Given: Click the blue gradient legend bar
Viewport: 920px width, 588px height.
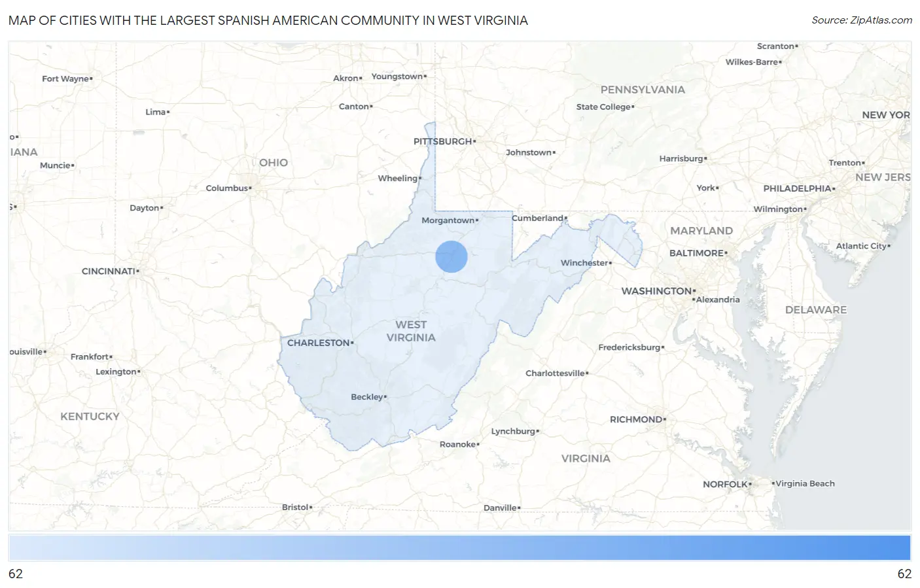Looking at the screenshot, I should [459, 547].
